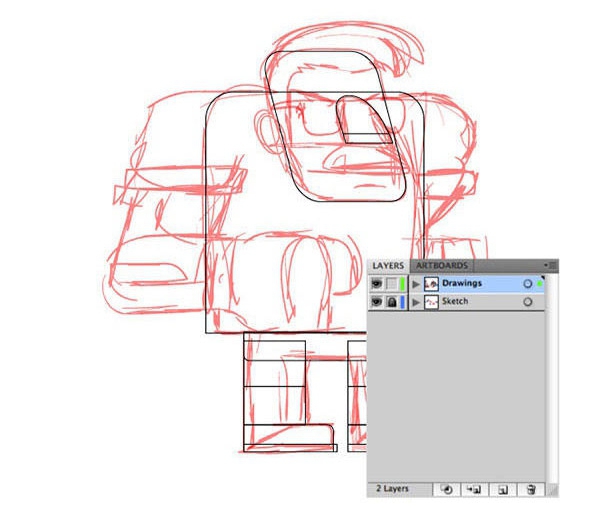The height and width of the screenshot is (518, 600).
Task: Hide the Drawings layer using its eye icon
Action: coord(377,284)
